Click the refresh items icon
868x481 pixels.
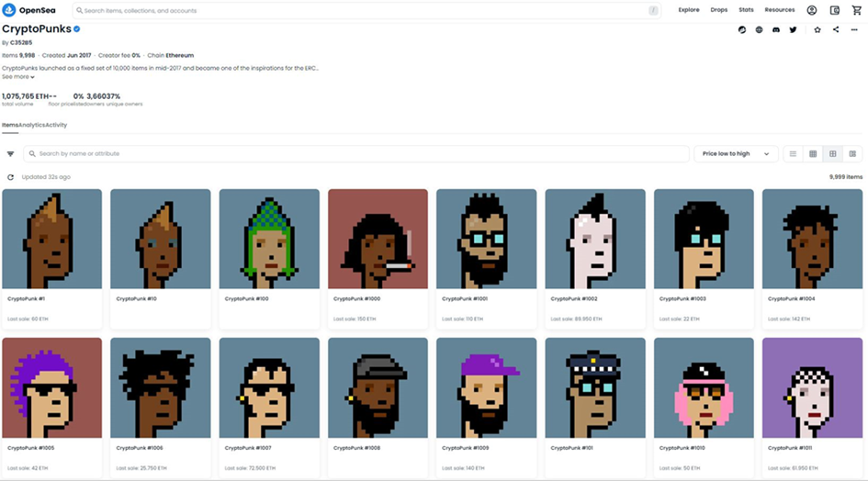(10, 177)
